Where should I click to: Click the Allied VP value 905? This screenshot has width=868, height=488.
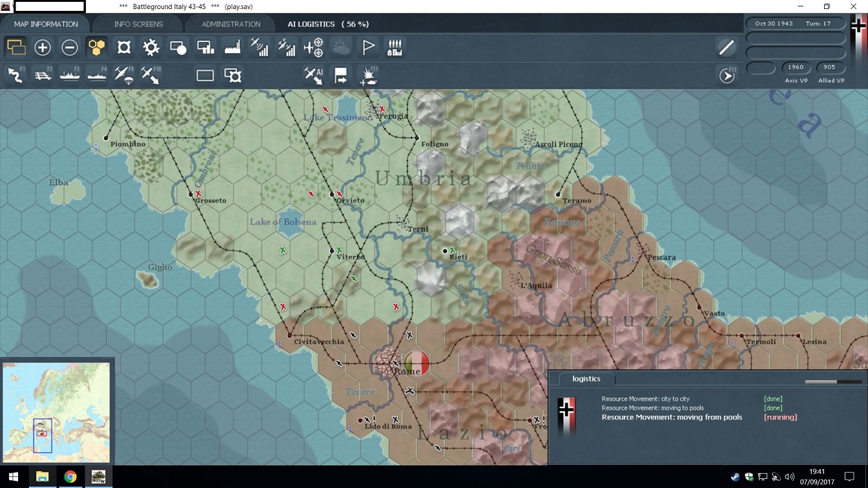point(829,67)
